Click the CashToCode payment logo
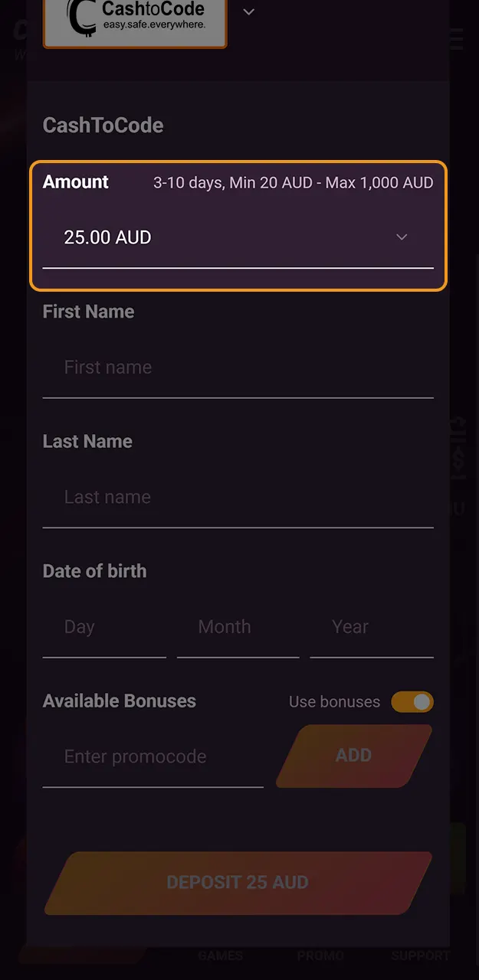This screenshot has width=479, height=980. coord(135,22)
